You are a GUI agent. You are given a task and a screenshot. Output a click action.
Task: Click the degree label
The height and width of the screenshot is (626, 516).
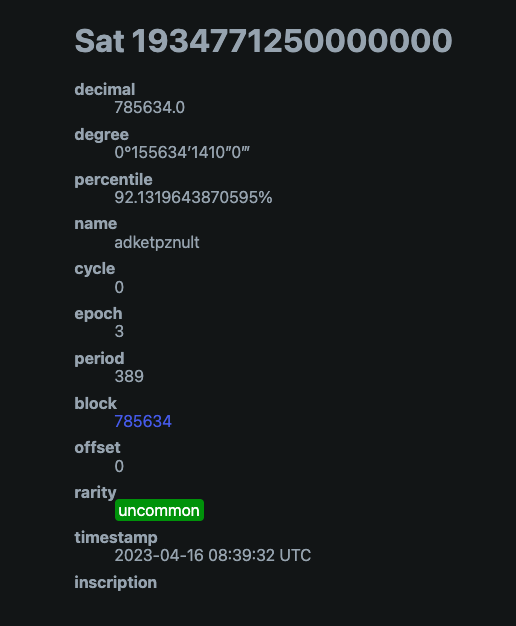coord(101,135)
